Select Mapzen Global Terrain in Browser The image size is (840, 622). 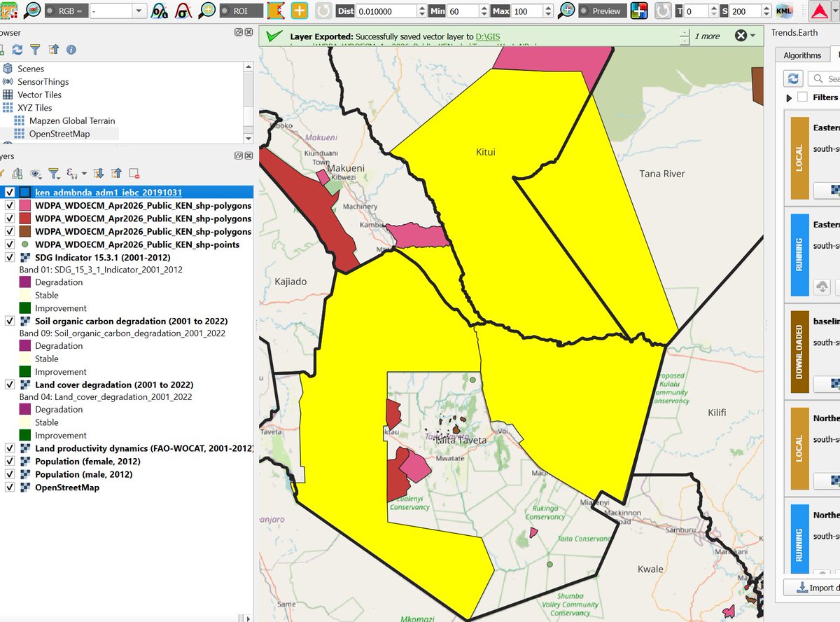(72, 120)
